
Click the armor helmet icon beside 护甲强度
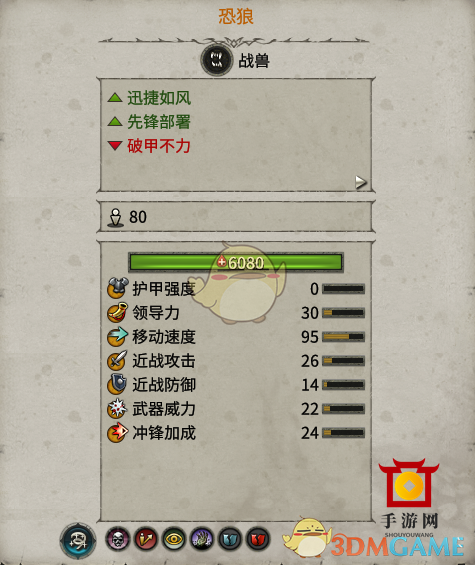tap(117, 288)
